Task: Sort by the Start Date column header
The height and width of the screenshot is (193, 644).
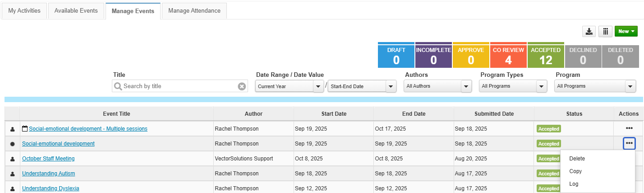Action: click(334, 114)
